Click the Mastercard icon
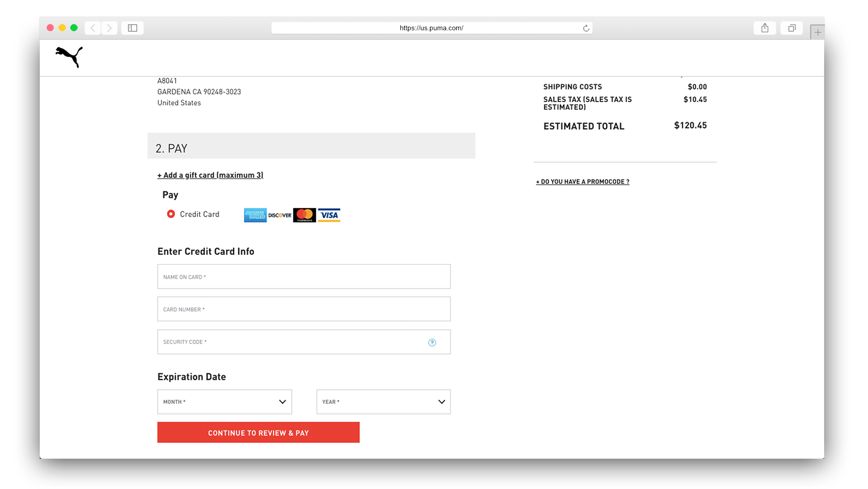The height and width of the screenshot is (489, 868). pyautogui.click(x=303, y=214)
